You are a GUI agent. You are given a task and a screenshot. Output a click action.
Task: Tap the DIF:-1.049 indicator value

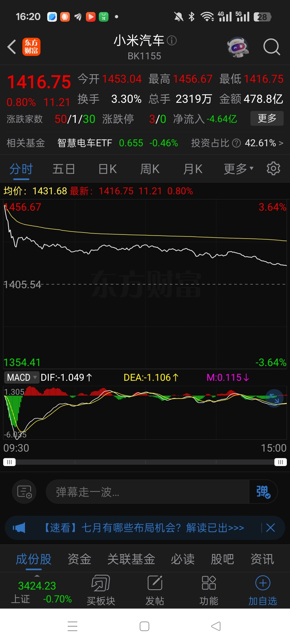pos(66,378)
